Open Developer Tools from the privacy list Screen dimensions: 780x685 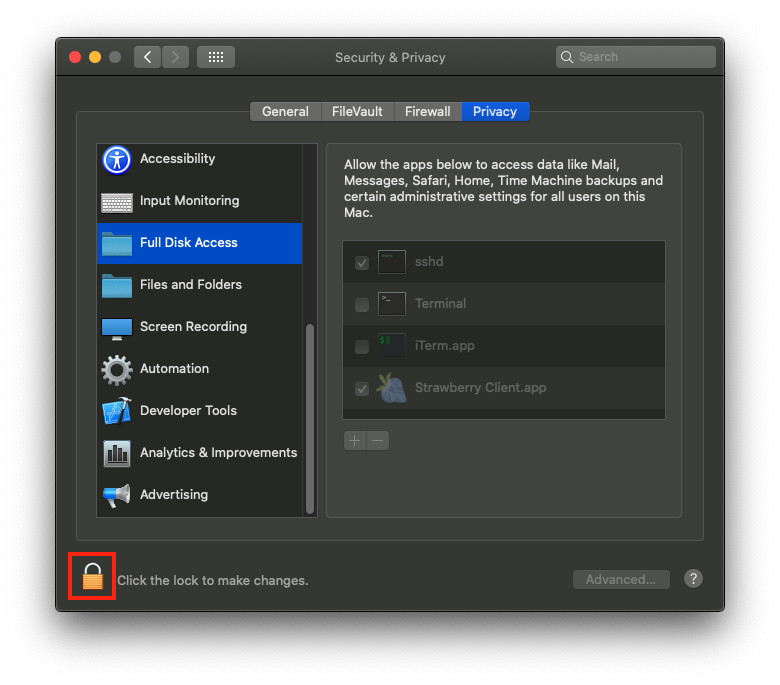(x=188, y=411)
